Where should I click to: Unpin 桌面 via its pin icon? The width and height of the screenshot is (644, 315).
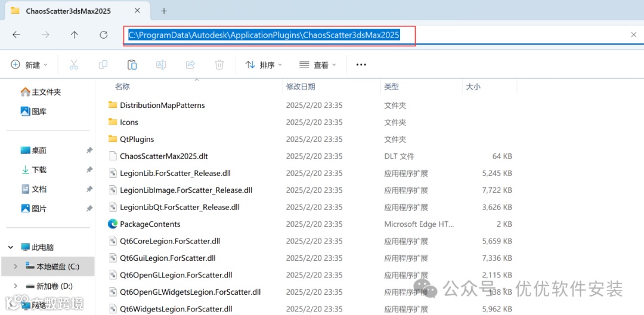click(89, 150)
